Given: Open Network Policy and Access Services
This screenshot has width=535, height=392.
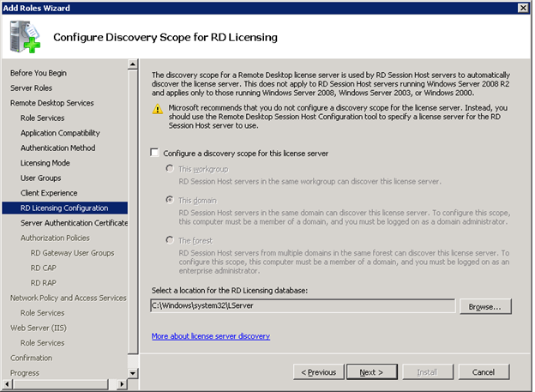Looking at the screenshot, I should 68,298.
